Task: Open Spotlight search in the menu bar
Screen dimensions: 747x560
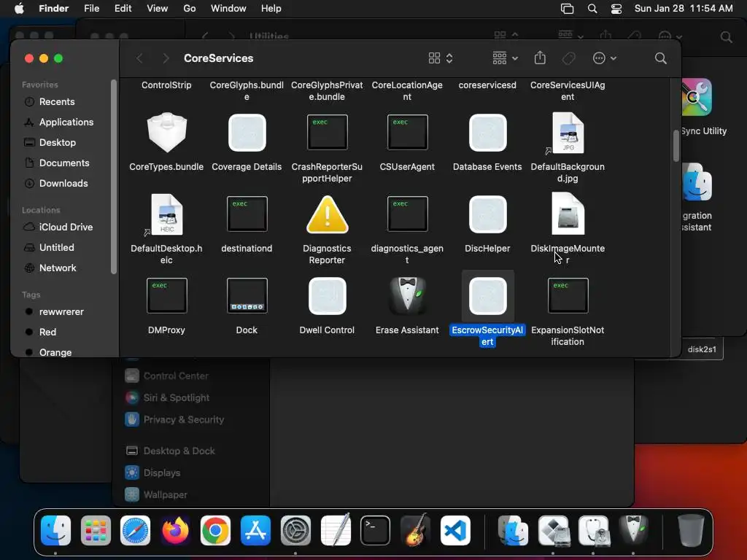Action: [x=592, y=9]
